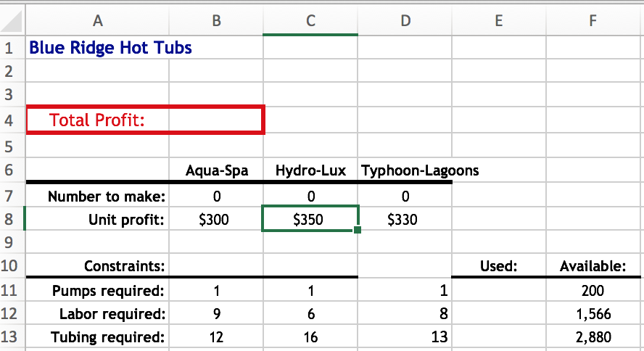This screenshot has height=351, width=644.
Task: Select the tubing Used cell E13
Action: [499, 337]
